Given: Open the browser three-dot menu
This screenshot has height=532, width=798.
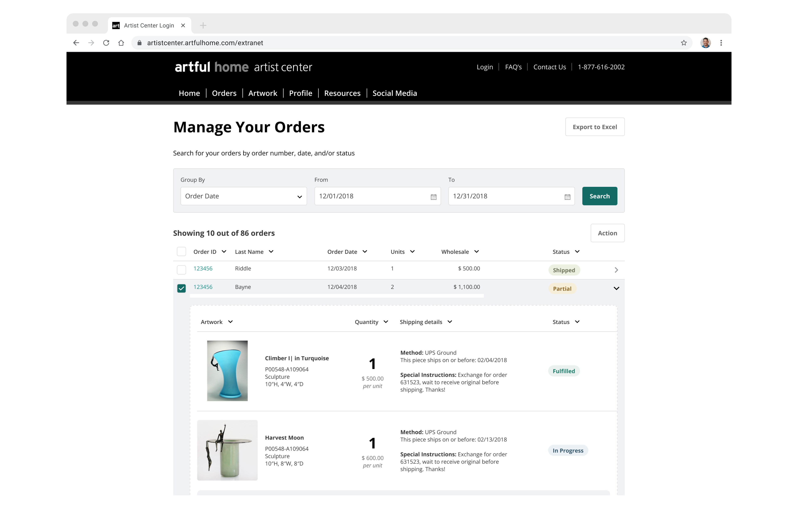Looking at the screenshot, I should [x=721, y=43].
